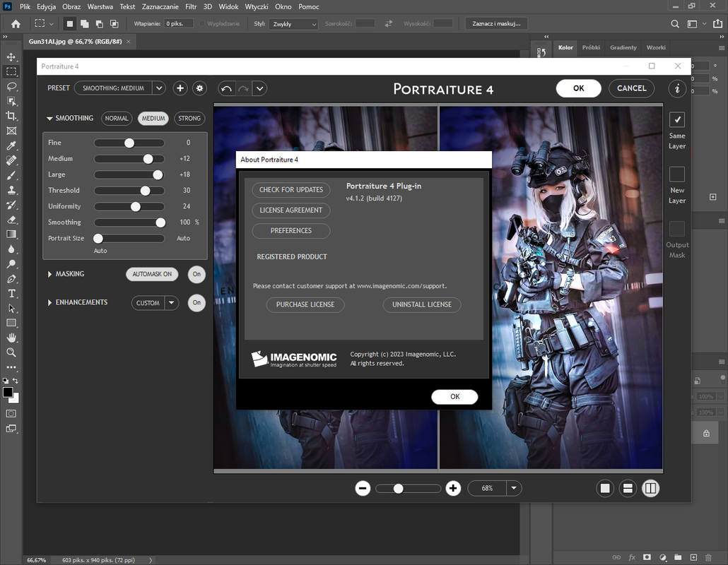728x565 pixels.
Task: Click UNINSTALL LICENSE button
Action: pyautogui.click(x=421, y=305)
